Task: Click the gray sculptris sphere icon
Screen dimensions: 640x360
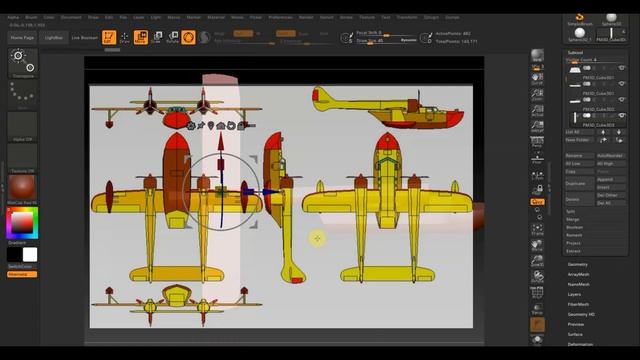Action: [204, 37]
